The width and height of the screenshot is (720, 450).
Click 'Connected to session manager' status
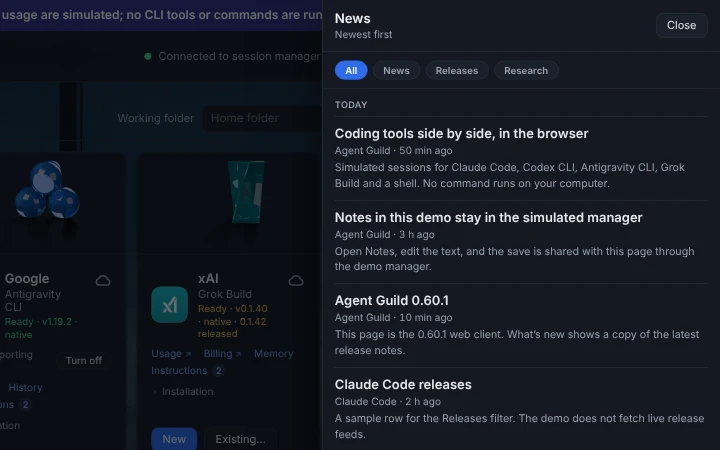239,56
